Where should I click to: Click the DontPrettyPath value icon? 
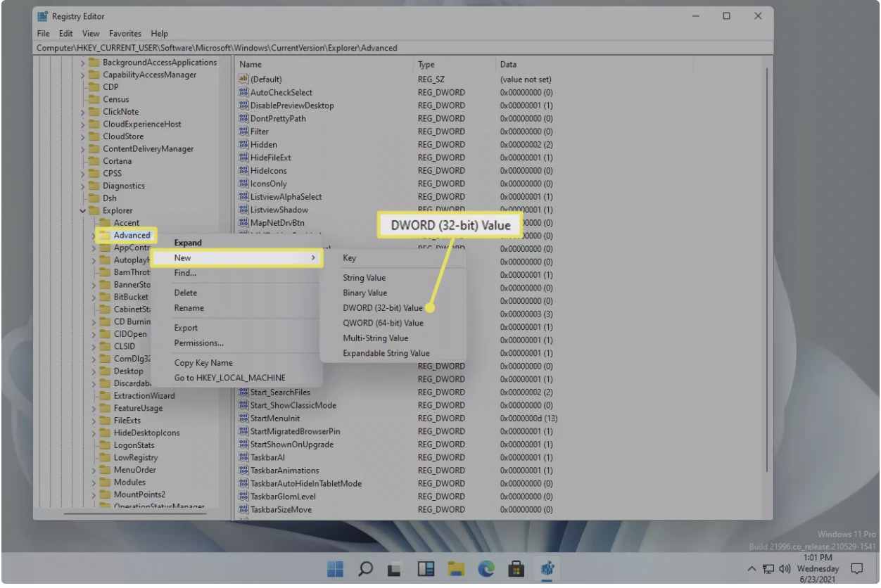click(x=244, y=119)
